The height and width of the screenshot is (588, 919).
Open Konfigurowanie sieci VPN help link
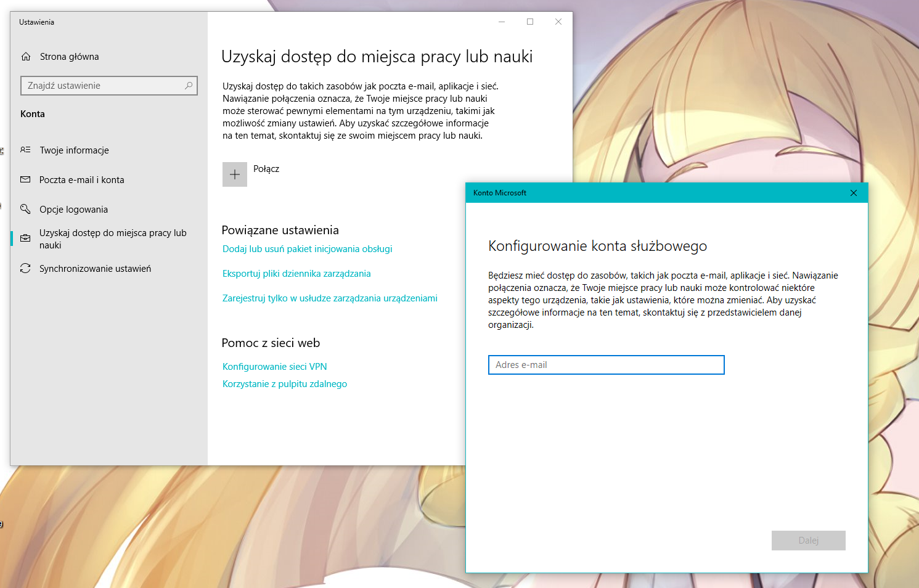(x=274, y=367)
